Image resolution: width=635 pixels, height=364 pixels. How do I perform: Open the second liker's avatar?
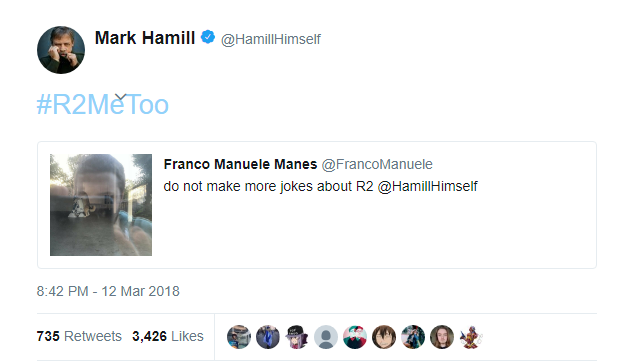click(268, 337)
